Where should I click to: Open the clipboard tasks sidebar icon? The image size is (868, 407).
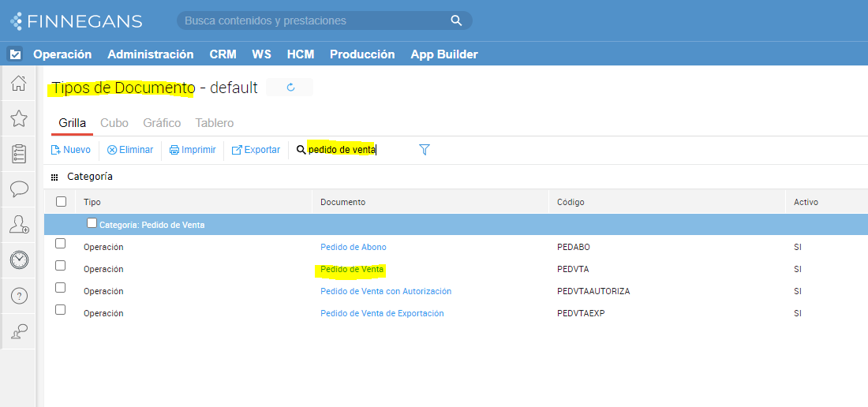point(19,154)
